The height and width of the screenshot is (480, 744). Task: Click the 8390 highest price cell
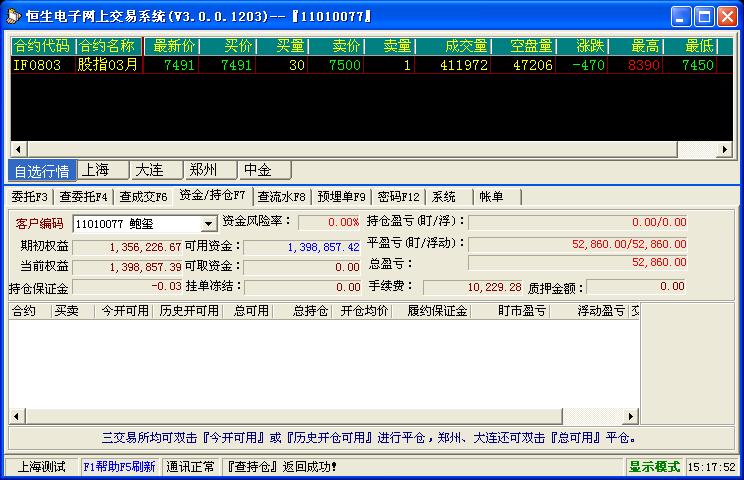coord(637,65)
